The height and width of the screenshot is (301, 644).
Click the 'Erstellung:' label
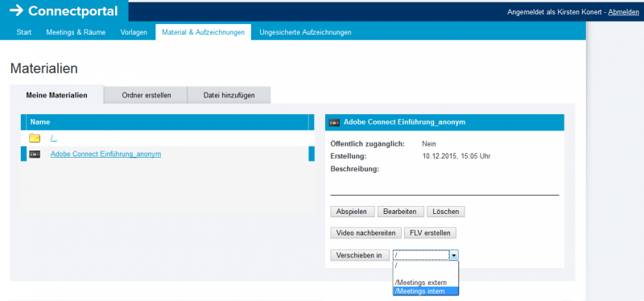click(x=349, y=156)
